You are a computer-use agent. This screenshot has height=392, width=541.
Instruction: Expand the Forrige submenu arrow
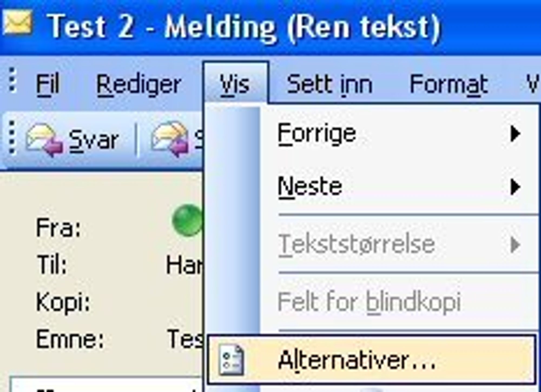[515, 134]
